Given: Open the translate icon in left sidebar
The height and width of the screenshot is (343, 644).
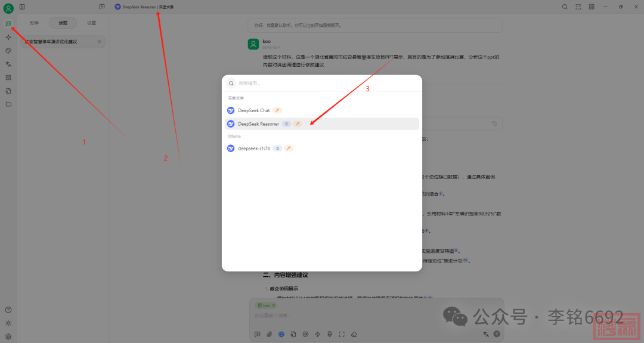Looking at the screenshot, I should [x=8, y=64].
